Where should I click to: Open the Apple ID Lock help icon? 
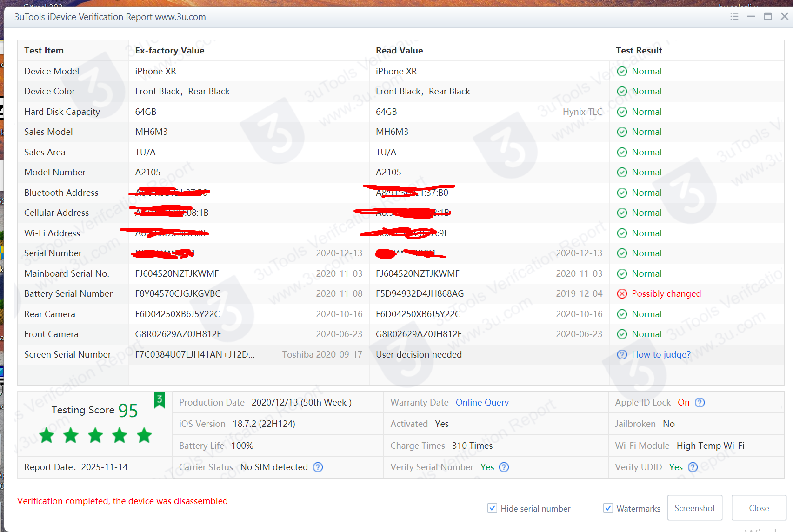click(700, 403)
